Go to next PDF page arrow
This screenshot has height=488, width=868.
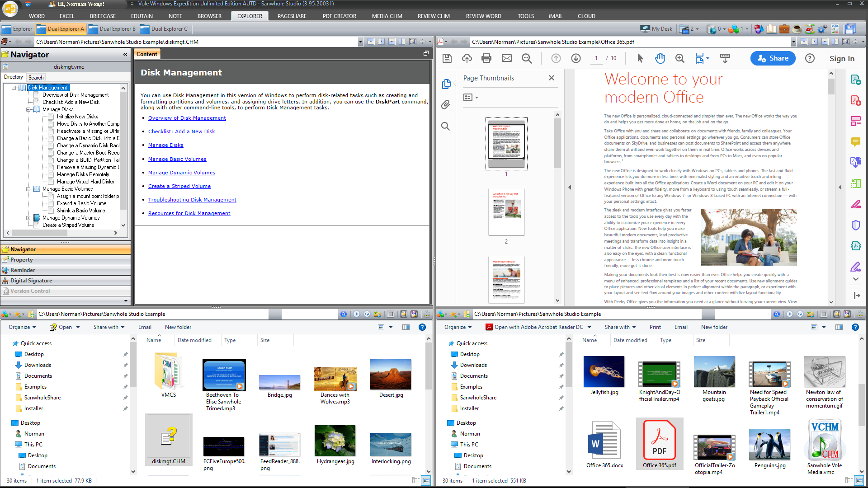[x=576, y=58]
